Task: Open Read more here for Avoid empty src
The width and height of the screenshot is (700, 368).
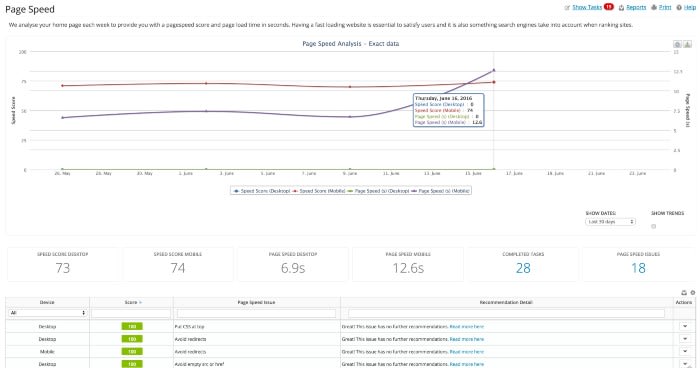Action: click(467, 364)
